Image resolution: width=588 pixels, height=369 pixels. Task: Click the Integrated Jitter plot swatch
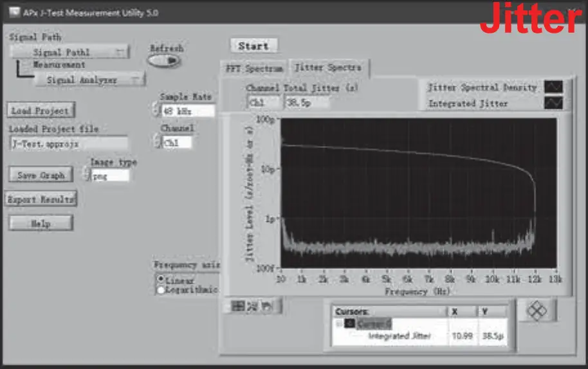[x=553, y=103]
